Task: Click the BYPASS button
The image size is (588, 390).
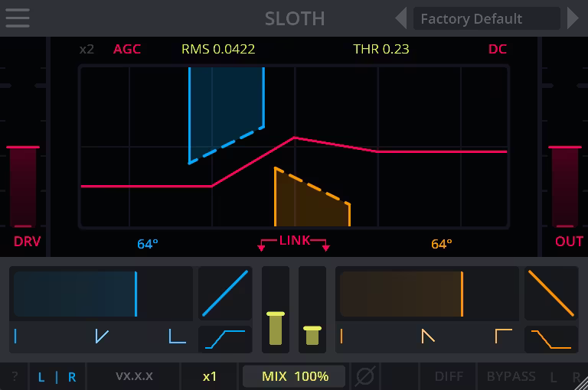Action: 511,376
